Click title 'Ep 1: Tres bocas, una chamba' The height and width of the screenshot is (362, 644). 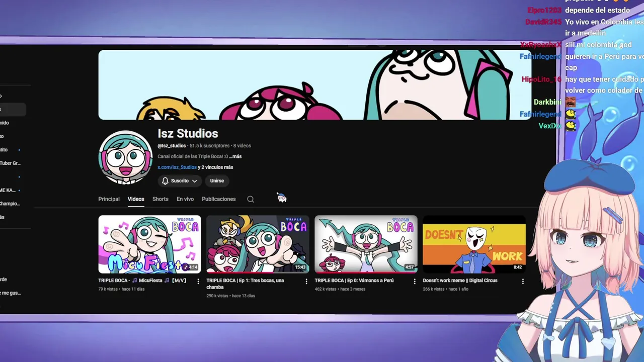pos(245,284)
